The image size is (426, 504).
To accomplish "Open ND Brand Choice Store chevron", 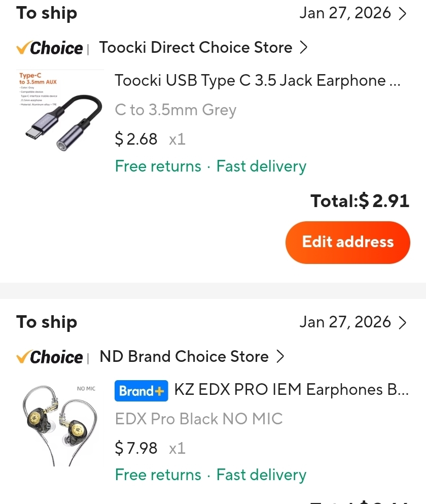I will click(280, 357).
